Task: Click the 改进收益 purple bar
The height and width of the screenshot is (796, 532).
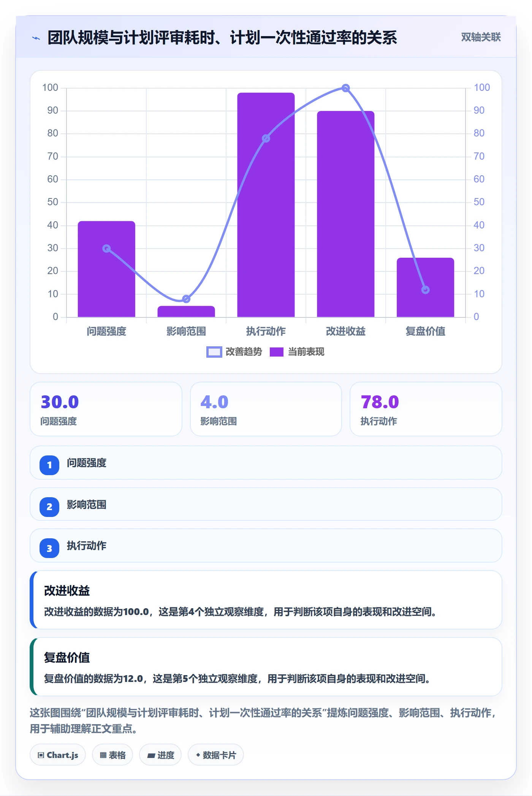Action: [x=346, y=214]
